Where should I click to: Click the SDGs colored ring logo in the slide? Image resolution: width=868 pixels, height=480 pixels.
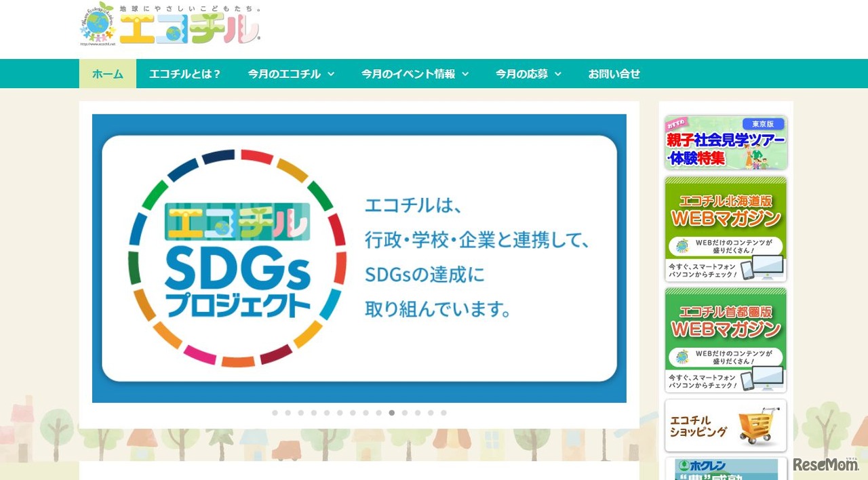[237, 258]
